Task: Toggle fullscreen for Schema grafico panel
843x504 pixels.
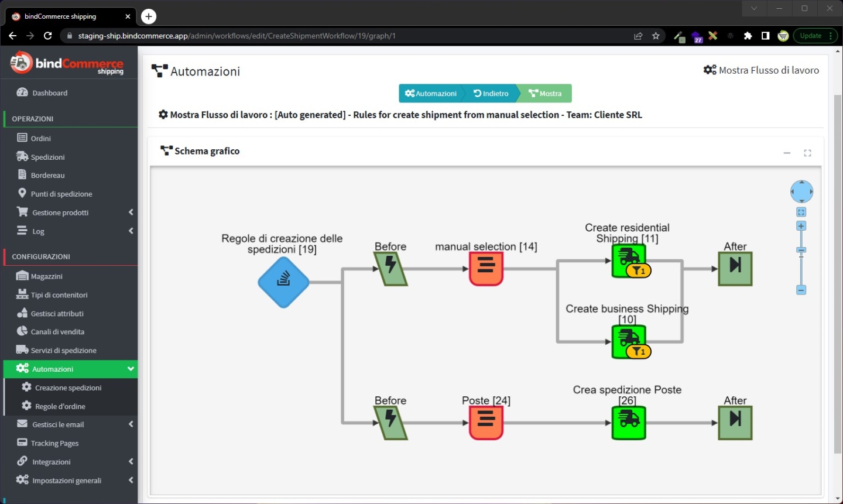Action: pos(807,153)
